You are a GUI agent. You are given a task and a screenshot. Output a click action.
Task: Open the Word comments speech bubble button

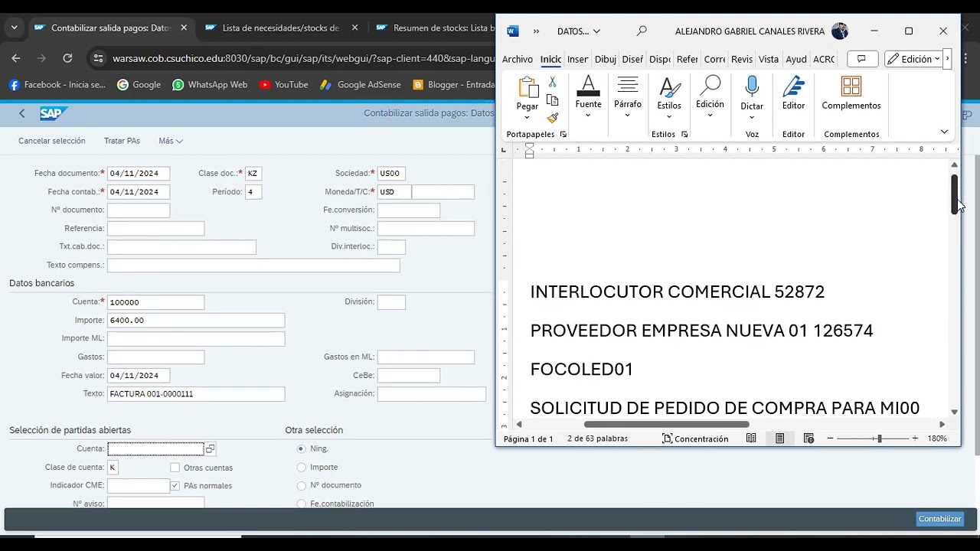[862, 59]
